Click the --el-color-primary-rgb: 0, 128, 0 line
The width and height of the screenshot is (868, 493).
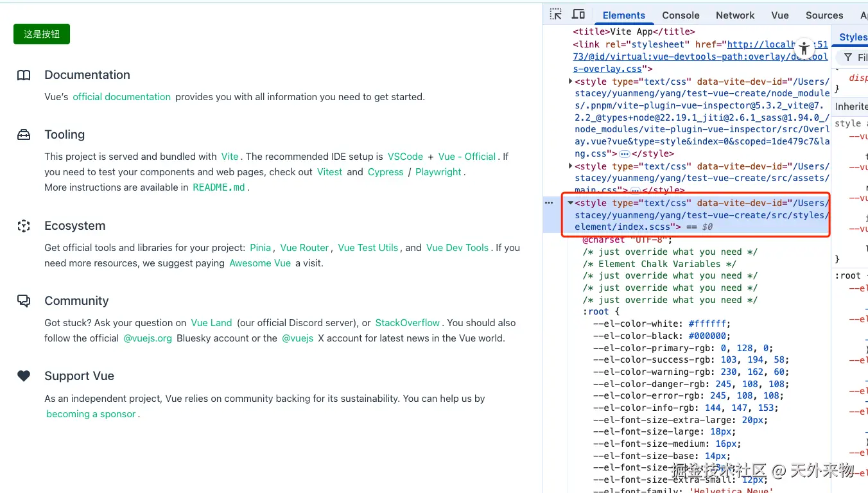683,348
